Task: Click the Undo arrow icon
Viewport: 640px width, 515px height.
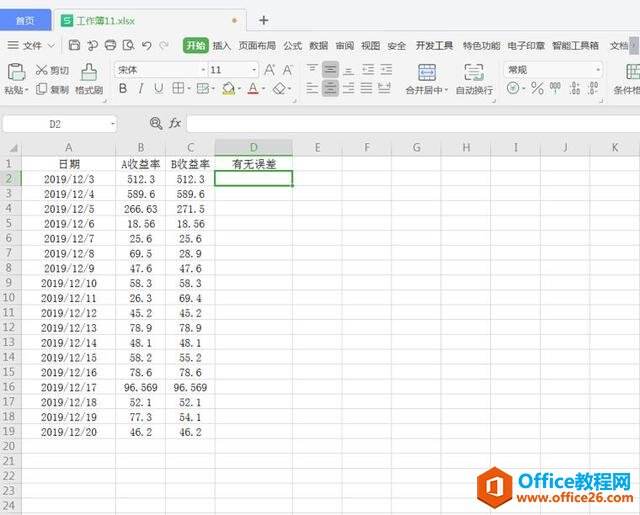Action: click(147, 45)
